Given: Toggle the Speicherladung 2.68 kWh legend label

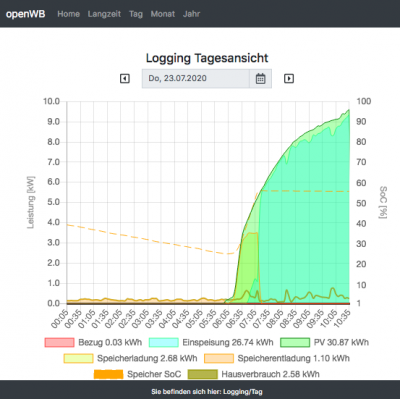Looking at the screenshot, I should tap(147, 358).
